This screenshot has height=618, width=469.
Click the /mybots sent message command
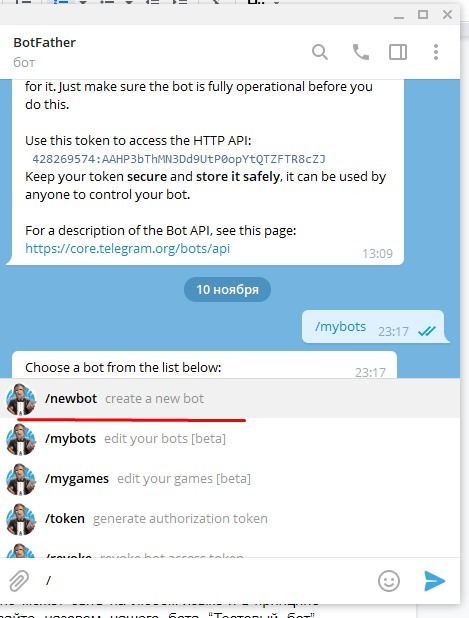point(341,326)
